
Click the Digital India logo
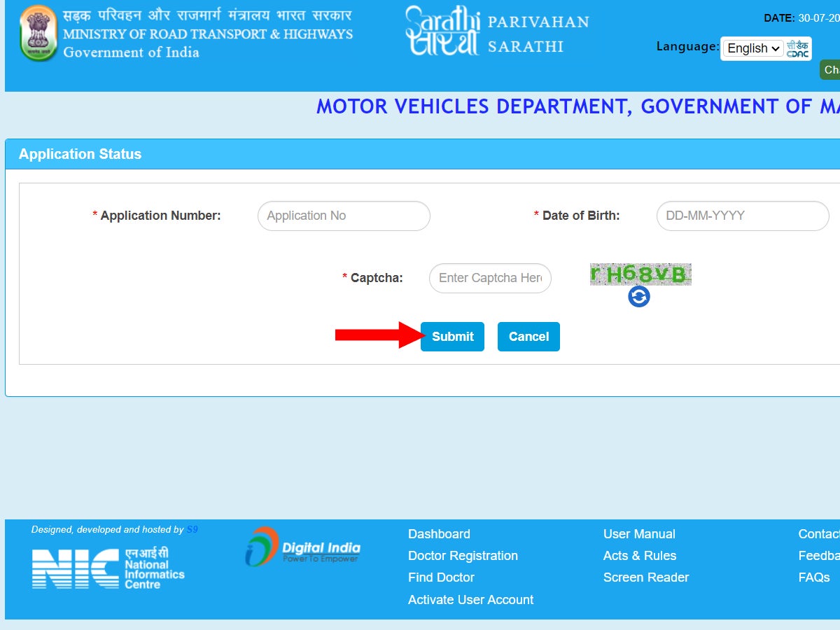pos(303,547)
